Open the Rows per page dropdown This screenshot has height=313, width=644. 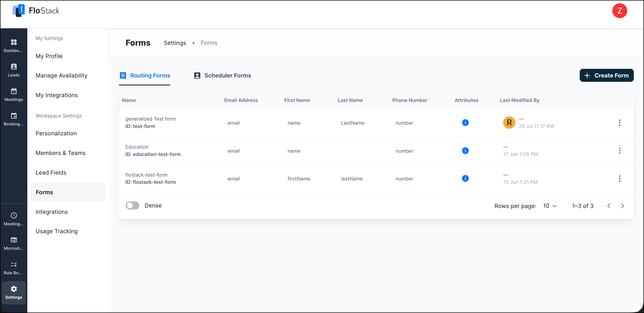550,206
